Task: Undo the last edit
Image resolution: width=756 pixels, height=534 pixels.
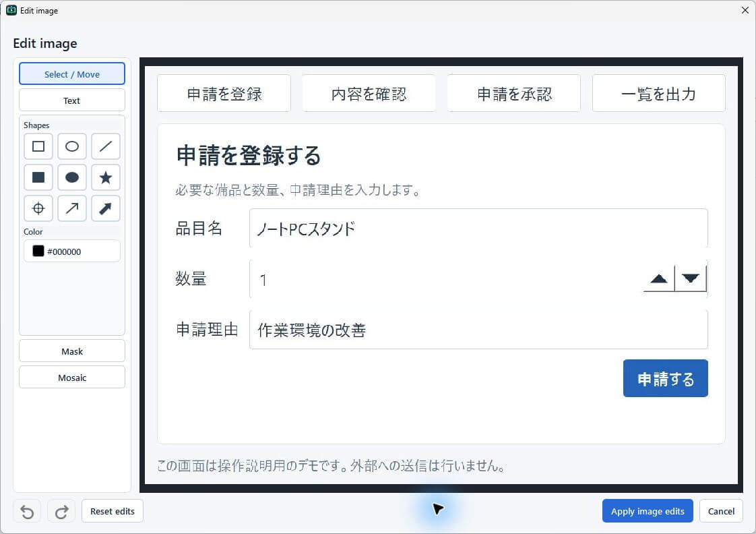Action: pyautogui.click(x=27, y=511)
